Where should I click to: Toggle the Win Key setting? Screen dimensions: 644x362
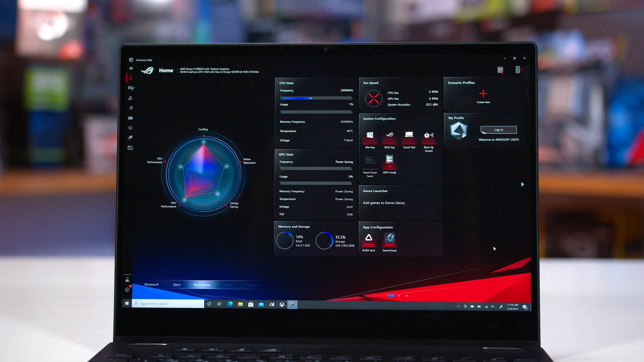370,139
